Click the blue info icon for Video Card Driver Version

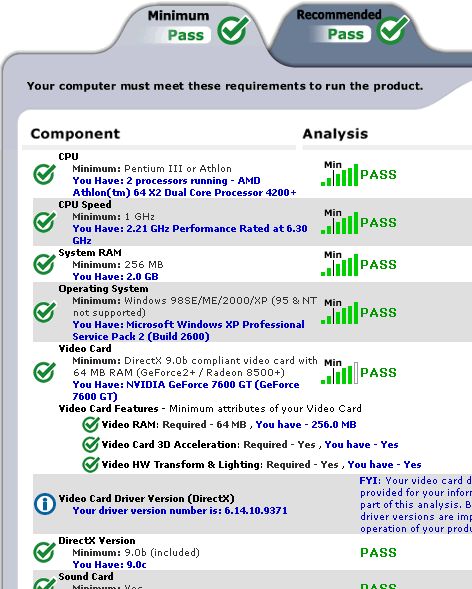(45, 504)
